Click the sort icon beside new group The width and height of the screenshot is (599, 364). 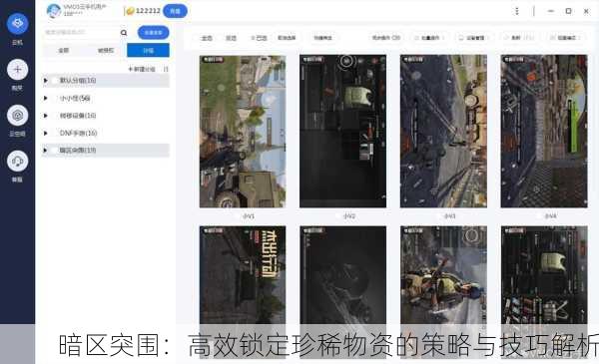pos(166,69)
